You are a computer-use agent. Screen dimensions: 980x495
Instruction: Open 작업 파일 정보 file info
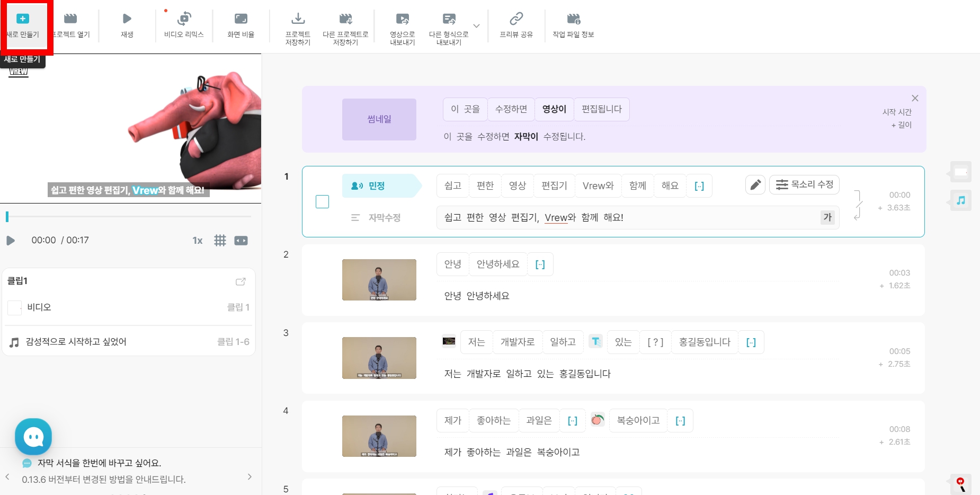pos(573,19)
